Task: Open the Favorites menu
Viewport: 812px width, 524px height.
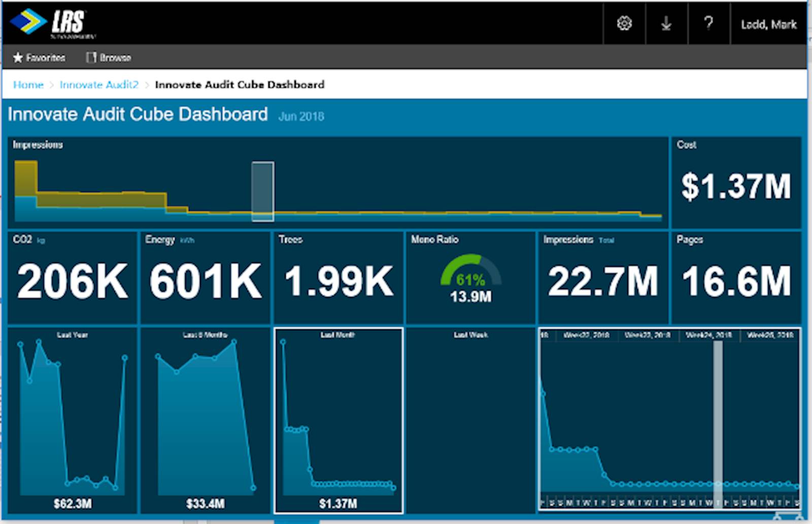Action: (x=39, y=57)
